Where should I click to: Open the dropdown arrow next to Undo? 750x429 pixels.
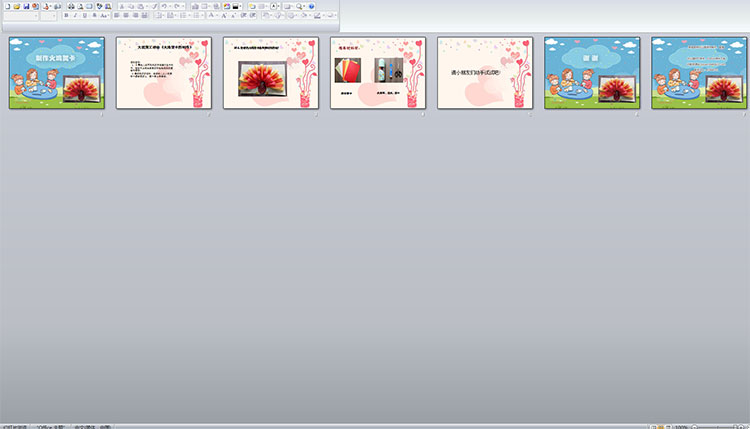tap(171, 7)
